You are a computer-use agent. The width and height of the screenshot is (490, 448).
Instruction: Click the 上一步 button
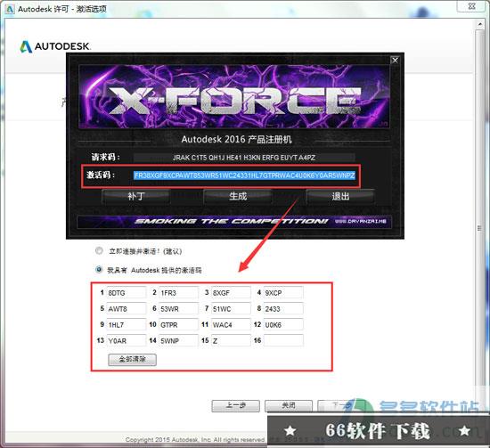tap(235, 406)
